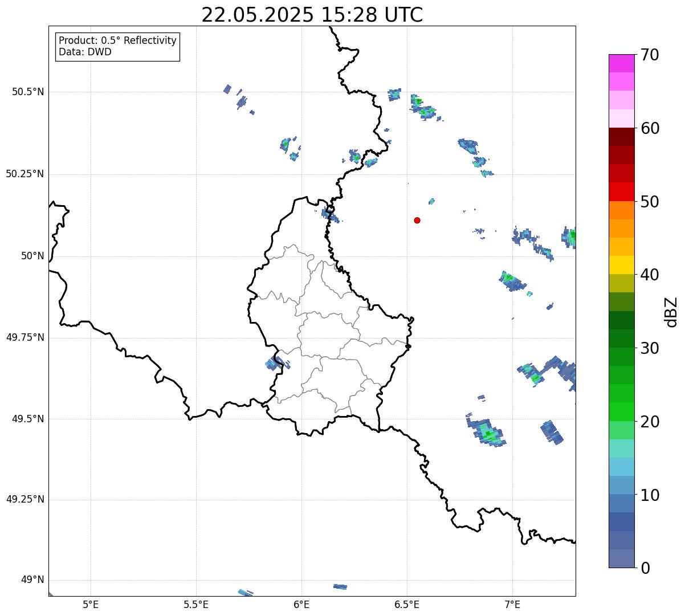Pick the bright red segment just above 50

621,191
